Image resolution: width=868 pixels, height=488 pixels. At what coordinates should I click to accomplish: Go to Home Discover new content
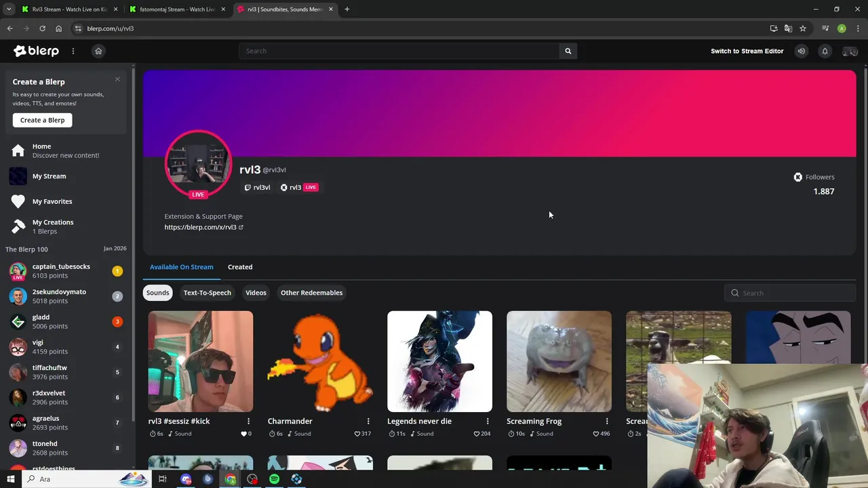[66, 150]
